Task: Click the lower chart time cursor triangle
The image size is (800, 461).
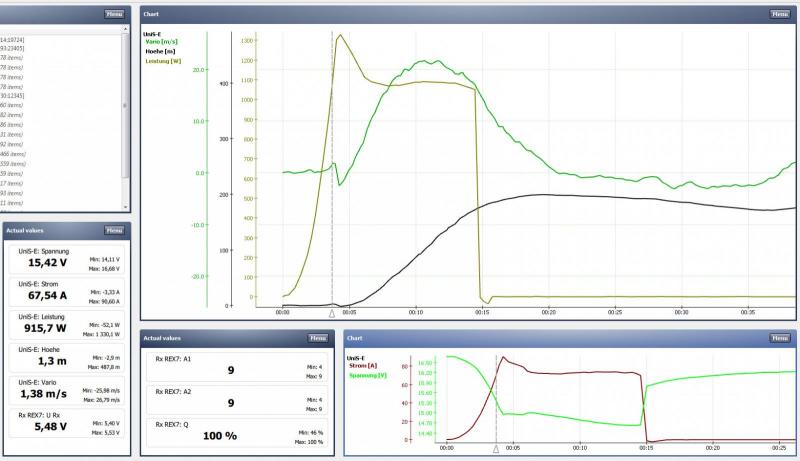Action: [496, 450]
